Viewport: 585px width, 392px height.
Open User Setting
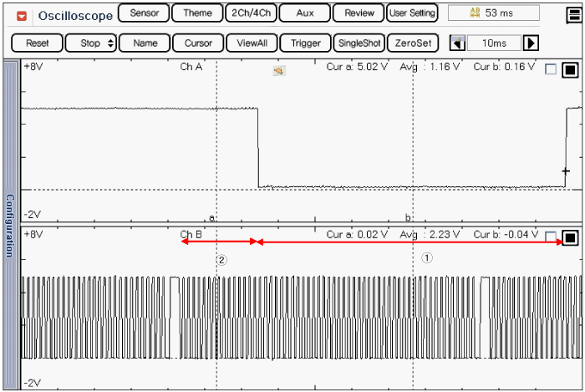pyautogui.click(x=412, y=13)
